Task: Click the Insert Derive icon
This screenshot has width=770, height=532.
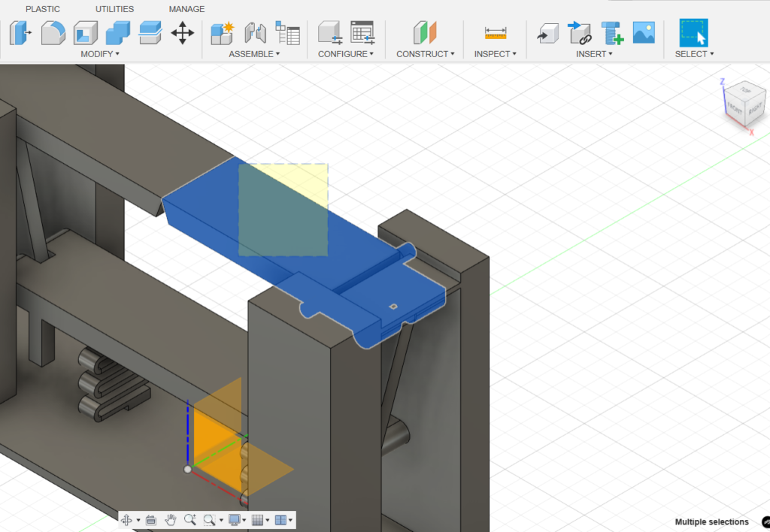Action: click(x=547, y=33)
